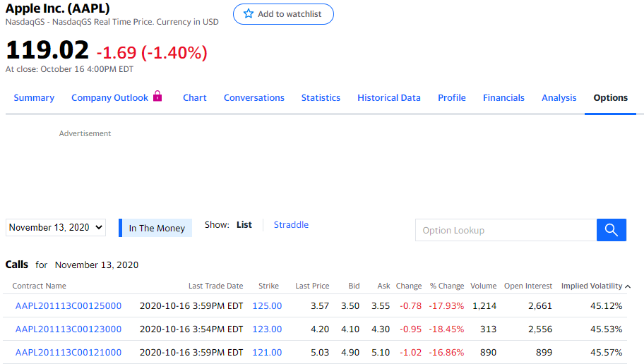Screen dimensions: 644x364
Task: View the Statistics tab
Action: click(321, 98)
